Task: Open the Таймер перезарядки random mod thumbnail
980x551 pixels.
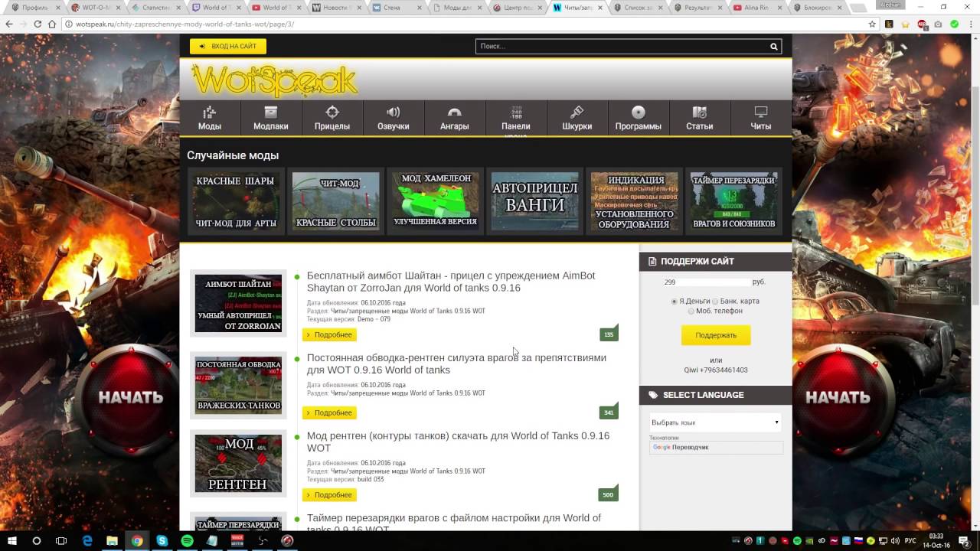Action: coord(734,202)
